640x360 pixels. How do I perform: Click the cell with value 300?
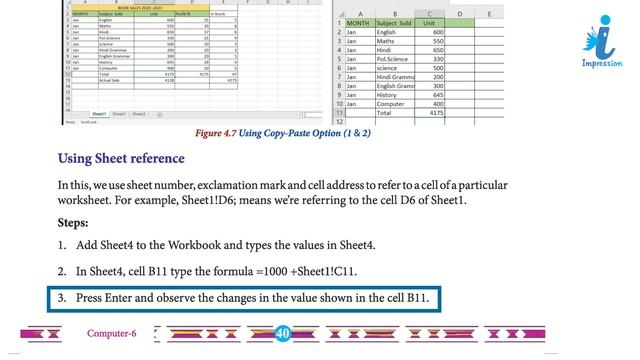(429, 86)
